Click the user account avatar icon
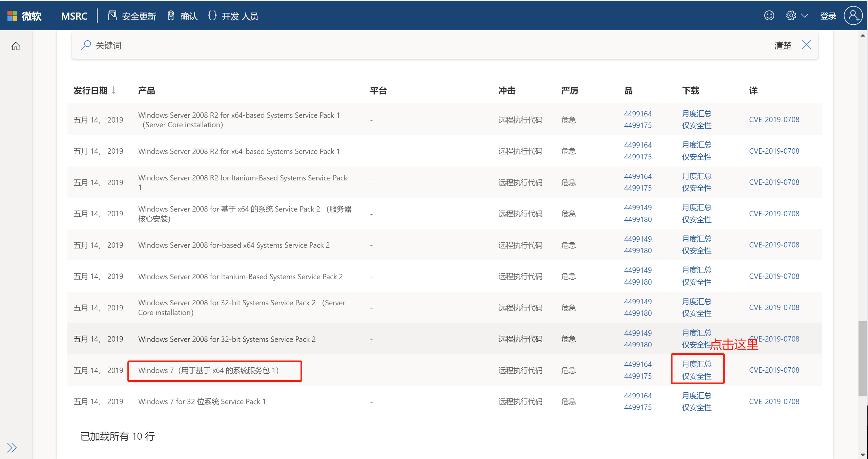Screen dimensions: 868x459 [x=853, y=15]
